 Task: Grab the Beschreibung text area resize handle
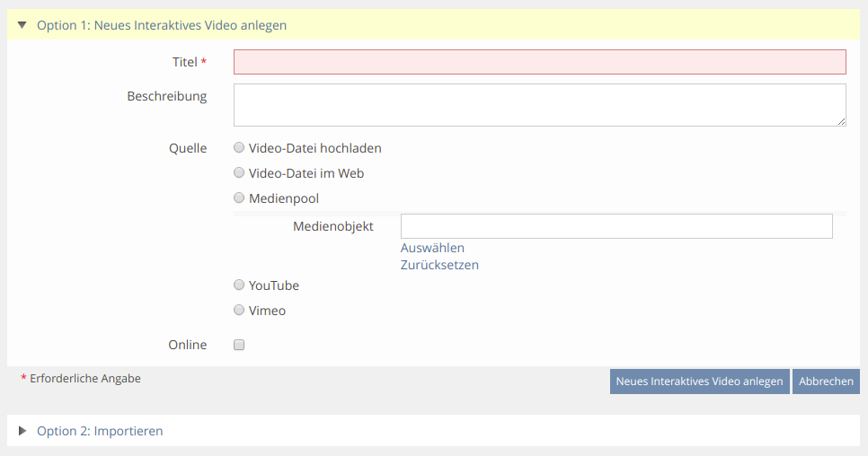[841, 121]
